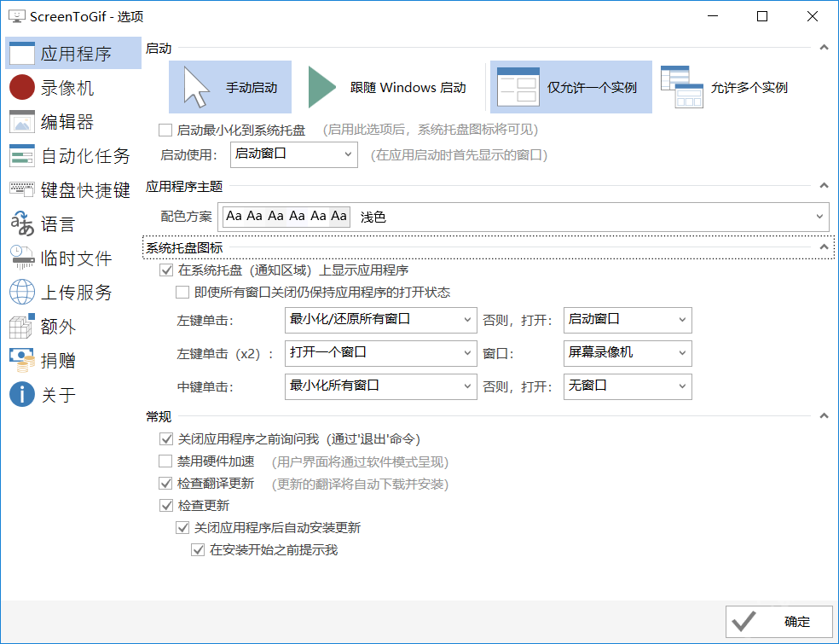Screen dimensions: 839x644
Task: Open 左键单击 否则打开 dropdown showing 启动窗口
Action: tap(628, 320)
